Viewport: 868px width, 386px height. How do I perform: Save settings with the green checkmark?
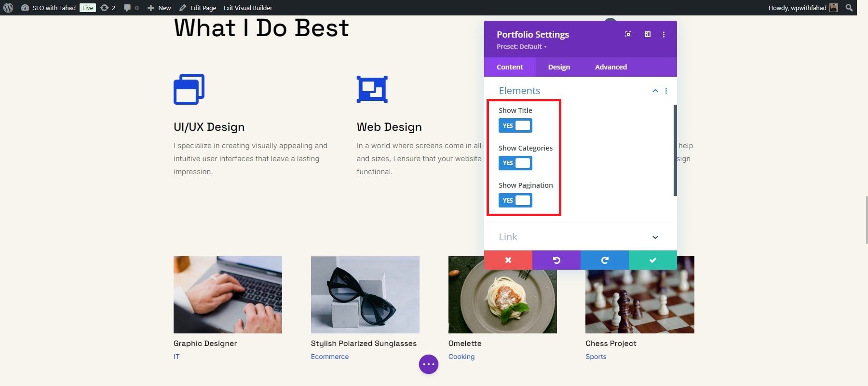pyautogui.click(x=653, y=260)
